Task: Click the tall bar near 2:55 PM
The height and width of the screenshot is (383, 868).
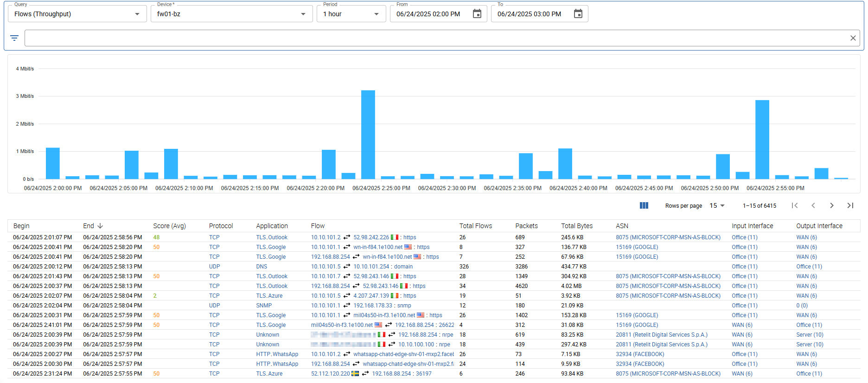Action: 762,140
